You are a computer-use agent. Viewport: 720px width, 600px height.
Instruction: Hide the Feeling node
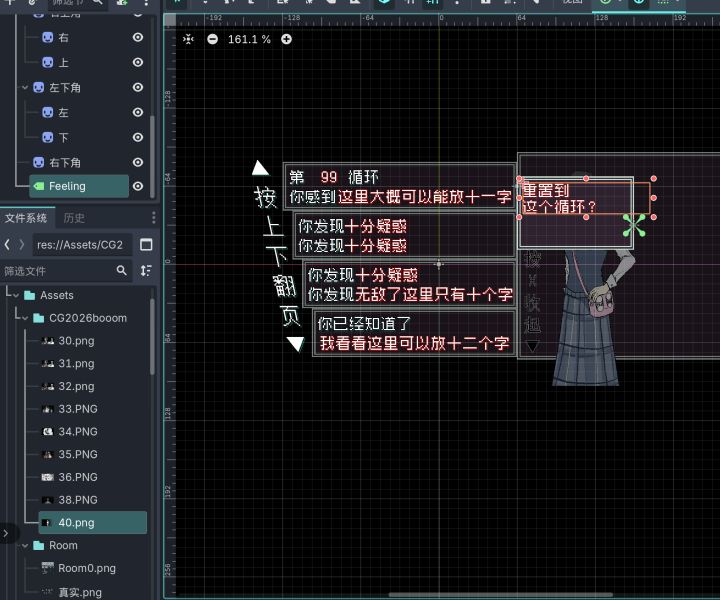coord(138,186)
